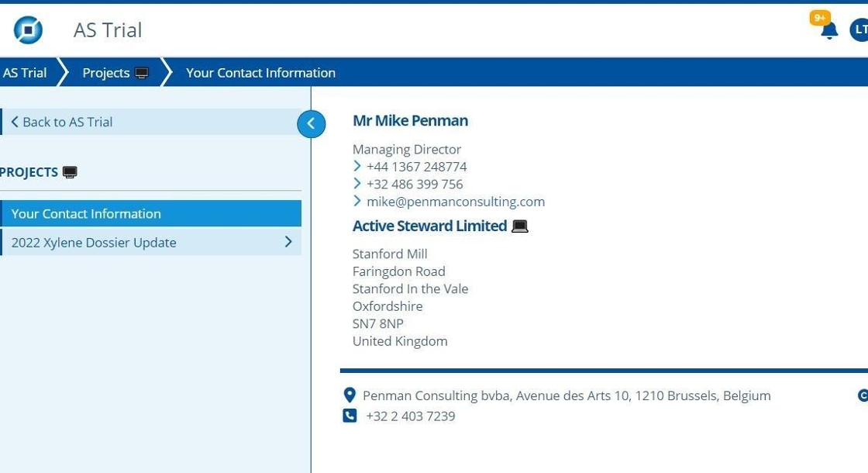868x473 pixels.
Task: Click the monitor icon beside PROJECTS heading
Action: (x=70, y=172)
